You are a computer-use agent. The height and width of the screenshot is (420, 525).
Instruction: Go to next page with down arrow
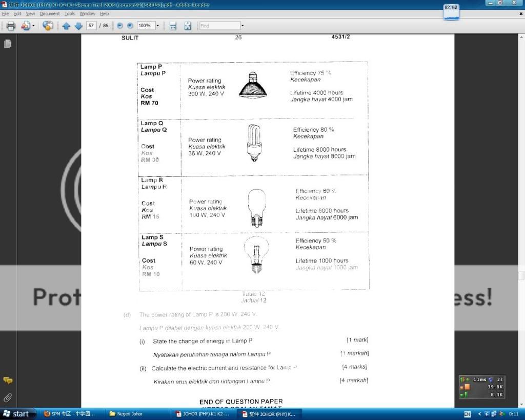click(78, 26)
